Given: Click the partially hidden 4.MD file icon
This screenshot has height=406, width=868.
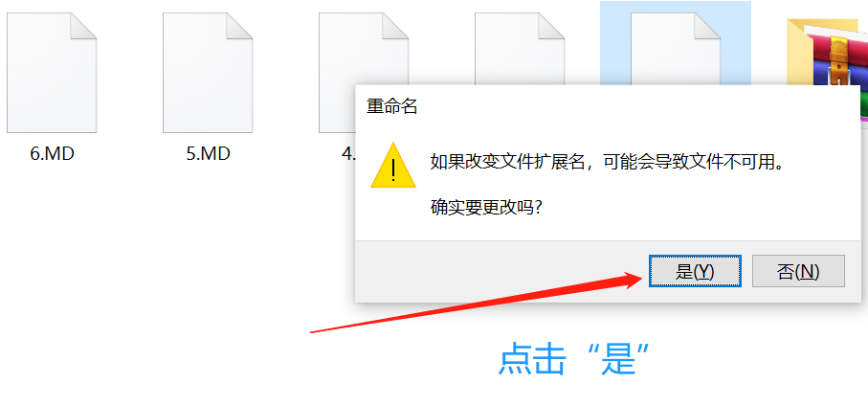Looking at the screenshot, I should point(337,73).
